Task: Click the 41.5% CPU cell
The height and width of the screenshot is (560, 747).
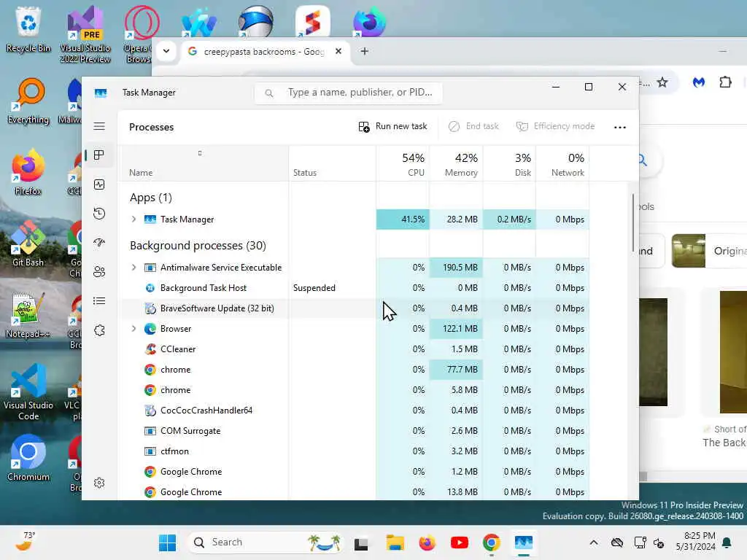Action: (x=403, y=219)
